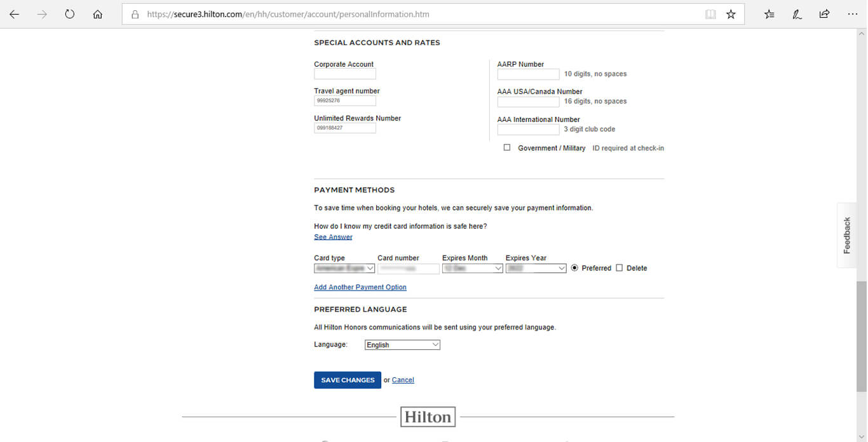Check the Government / Military checkbox

click(506, 148)
